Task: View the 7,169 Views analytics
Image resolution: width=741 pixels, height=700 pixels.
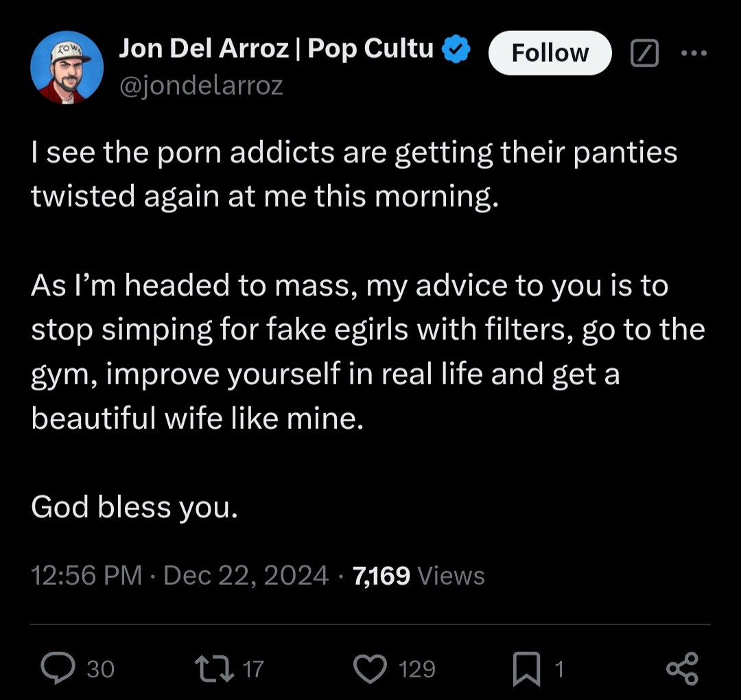Action: pos(419,576)
